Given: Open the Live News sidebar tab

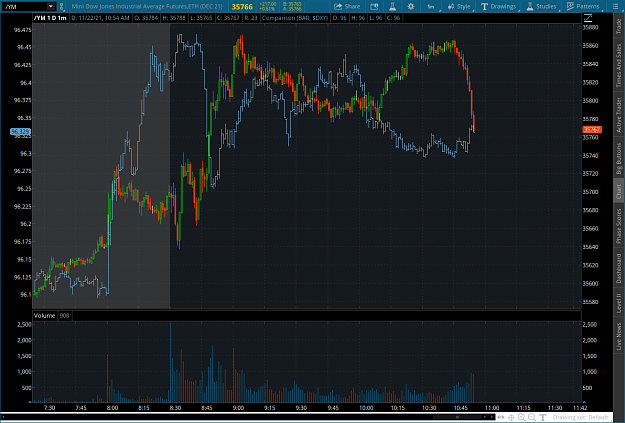Looking at the screenshot, I should coord(619,336).
